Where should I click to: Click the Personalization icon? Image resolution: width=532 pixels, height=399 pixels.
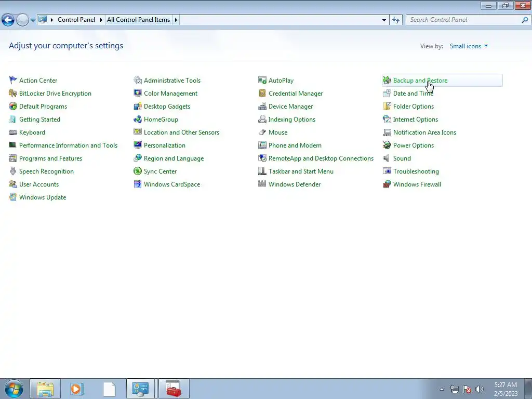coord(137,145)
